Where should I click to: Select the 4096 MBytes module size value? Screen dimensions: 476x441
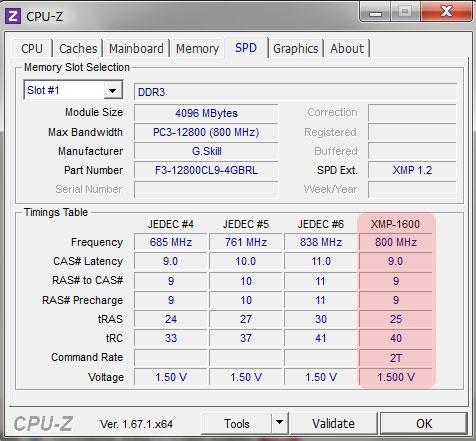pyautogui.click(x=206, y=113)
